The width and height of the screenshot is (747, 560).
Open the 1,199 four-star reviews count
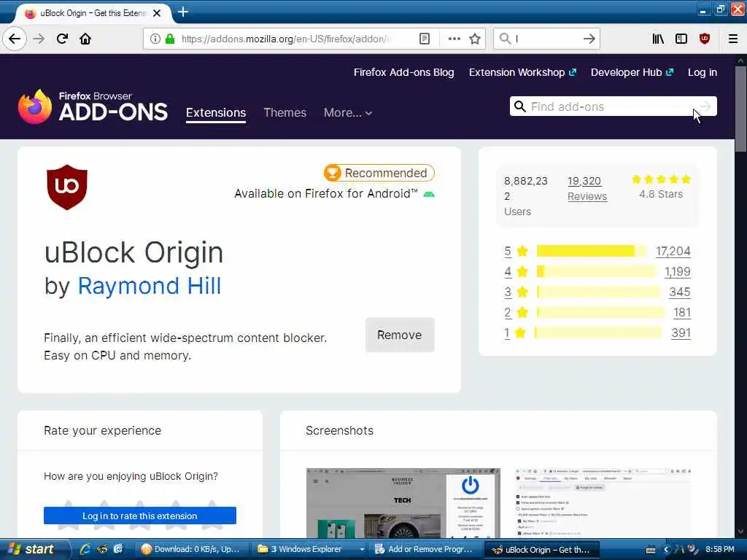678,271
